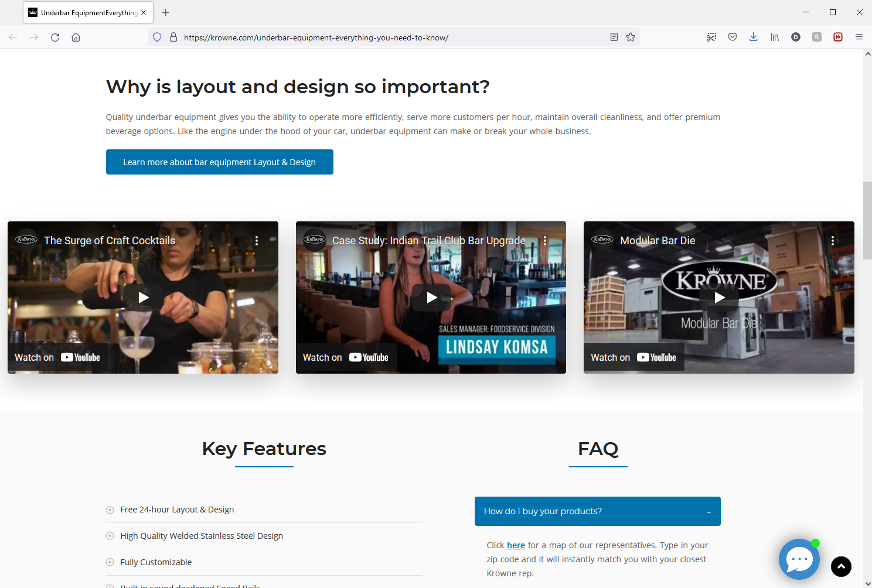Open more options on Craft Cocktails video
This screenshot has height=588, width=872.
click(257, 241)
